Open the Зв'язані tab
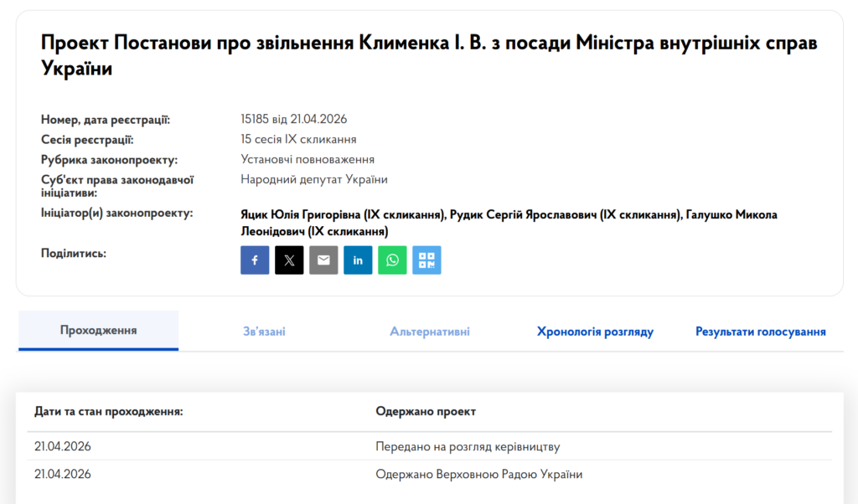Viewport: 858px width, 504px height. [x=264, y=332]
